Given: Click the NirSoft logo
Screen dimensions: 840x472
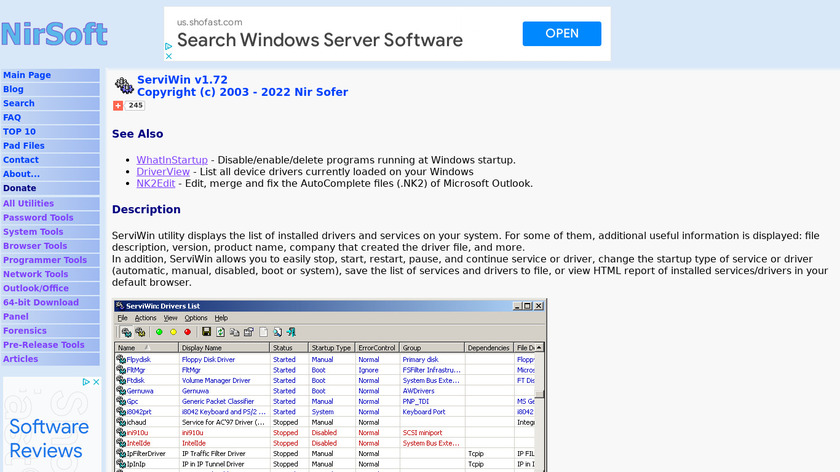Looking at the screenshot, I should [x=54, y=34].
